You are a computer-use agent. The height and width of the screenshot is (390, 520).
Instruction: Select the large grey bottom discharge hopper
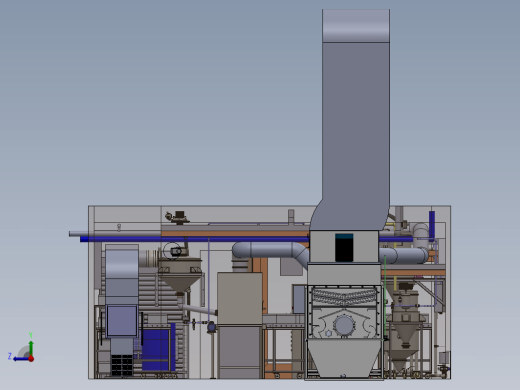click(344, 359)
